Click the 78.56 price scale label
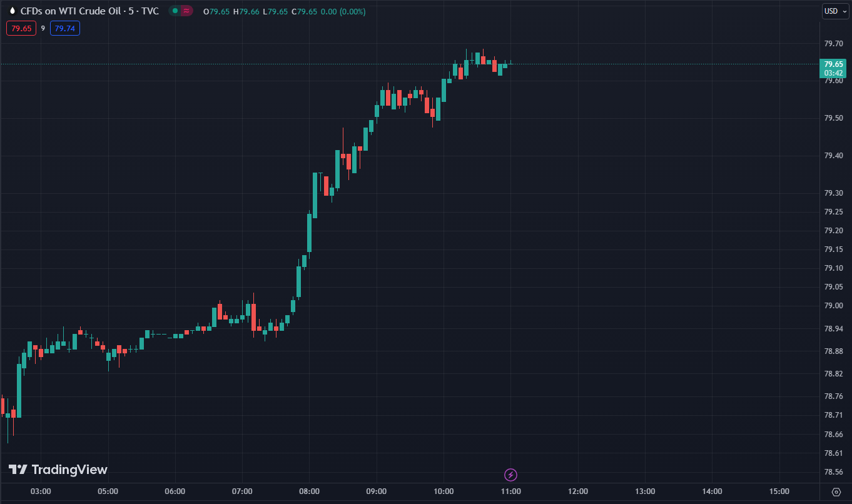 [833, 472]
